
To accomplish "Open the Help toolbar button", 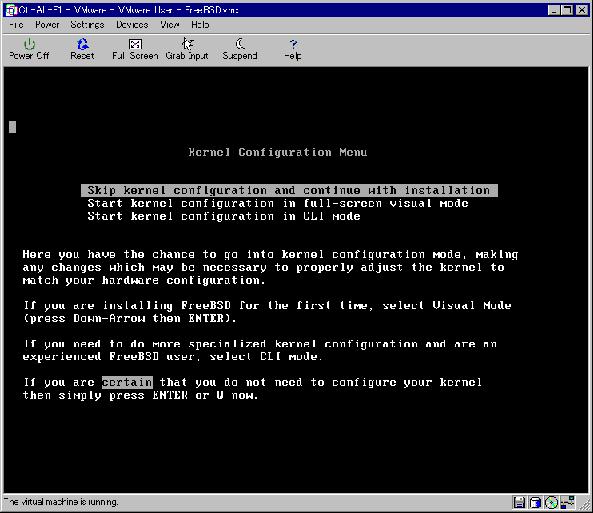I will pos(293,49).
